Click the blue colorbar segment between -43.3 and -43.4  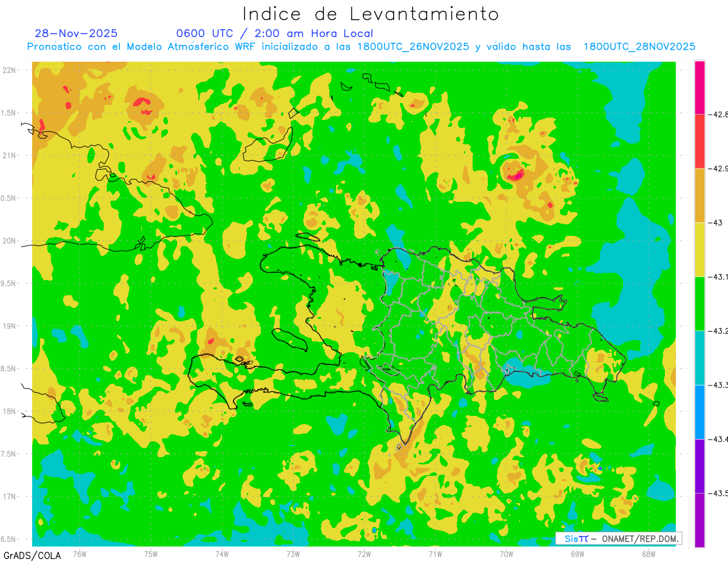pyautogui.click(x=699, y=412)
